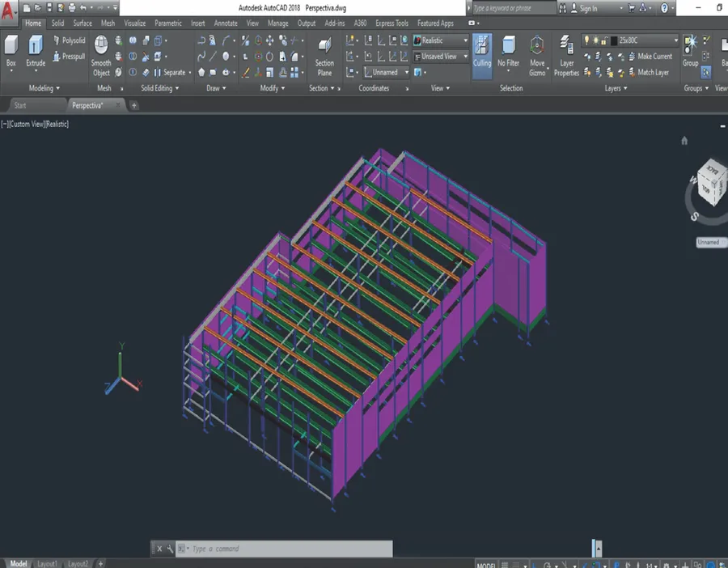This screenshot has height=568, width=728.
Task: Activate the Extrude tool
Action: tap(36, 53)
